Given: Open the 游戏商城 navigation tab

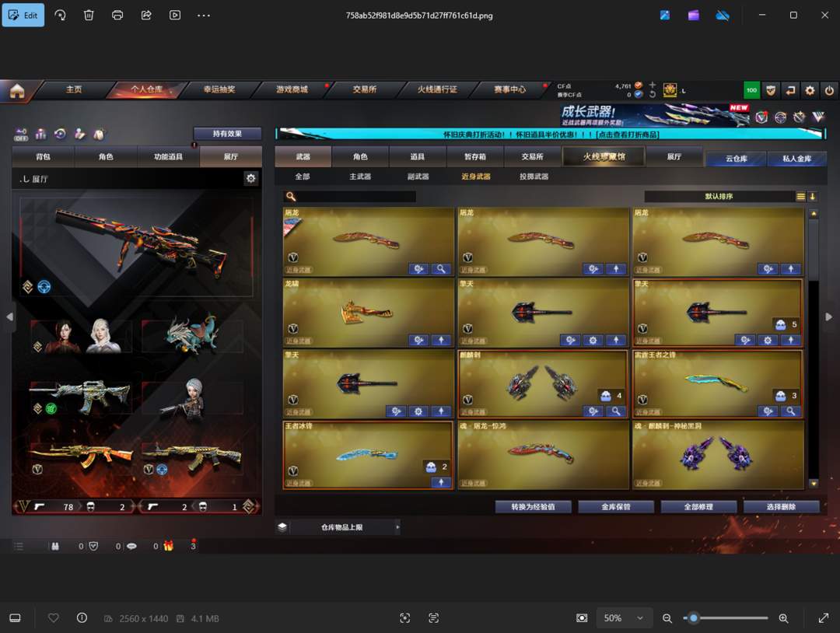Looking at the screenshot, I should (292, 89).
